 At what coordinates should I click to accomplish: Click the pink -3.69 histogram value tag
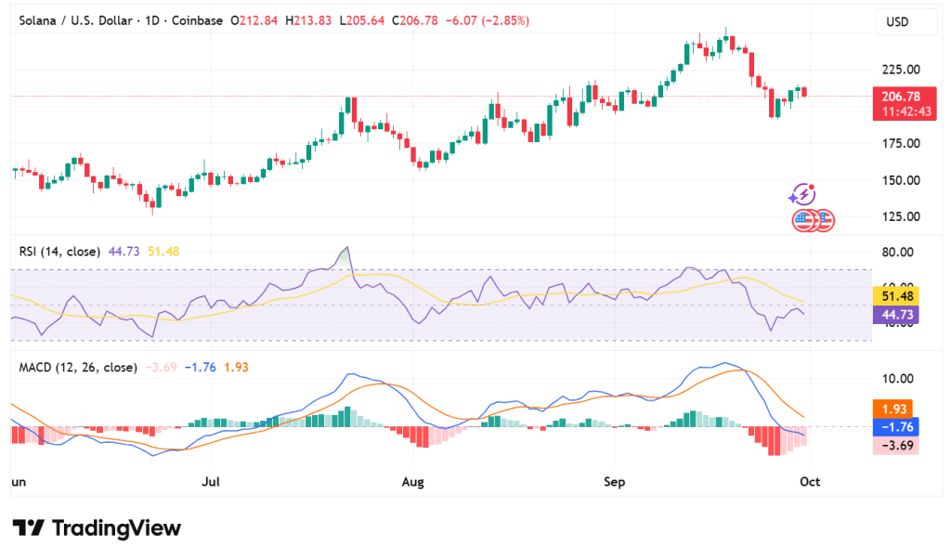point(897,446)
